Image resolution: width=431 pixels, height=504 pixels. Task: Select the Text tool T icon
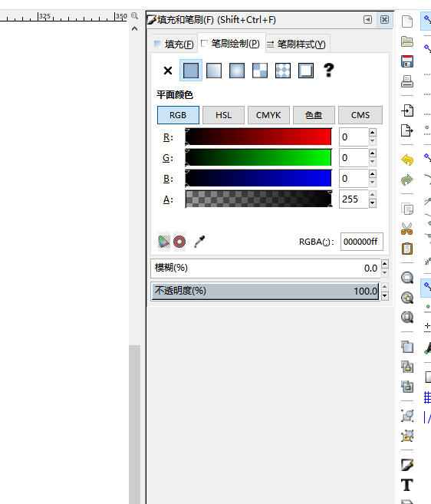407,485
